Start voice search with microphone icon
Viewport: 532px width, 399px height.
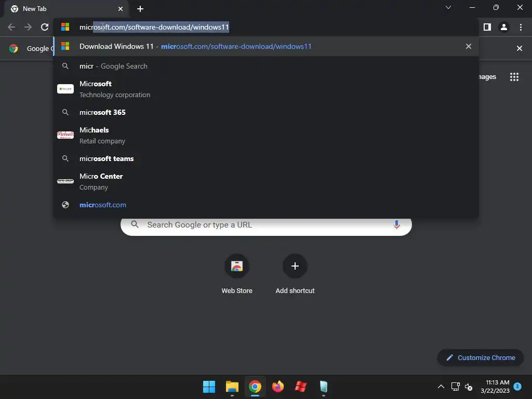point(396,224)
